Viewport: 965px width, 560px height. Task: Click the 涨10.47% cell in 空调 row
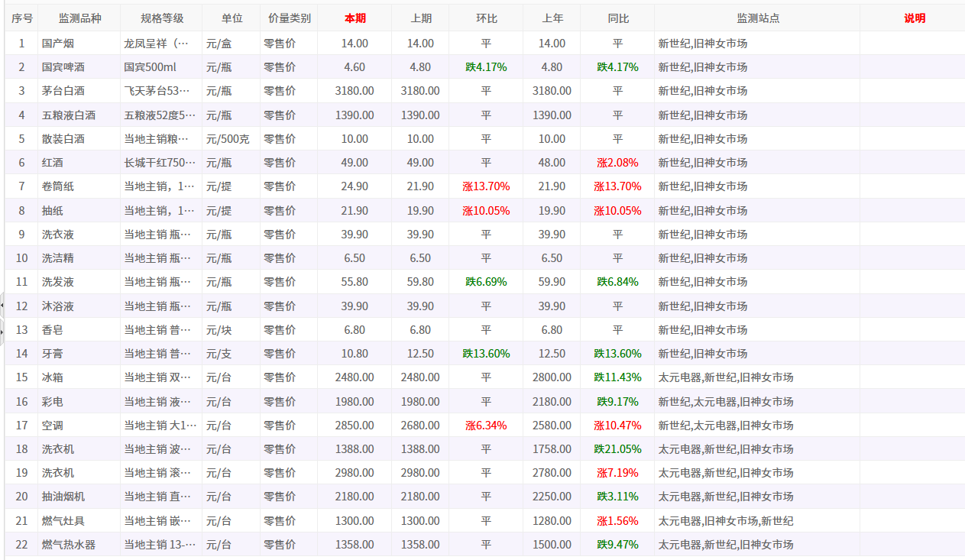[x=617, y=426]
